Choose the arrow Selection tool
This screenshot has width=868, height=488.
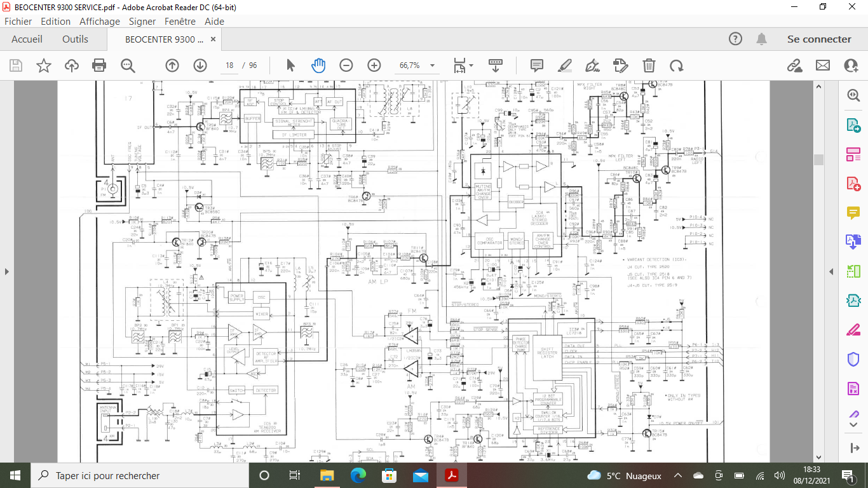click(291, 65)
